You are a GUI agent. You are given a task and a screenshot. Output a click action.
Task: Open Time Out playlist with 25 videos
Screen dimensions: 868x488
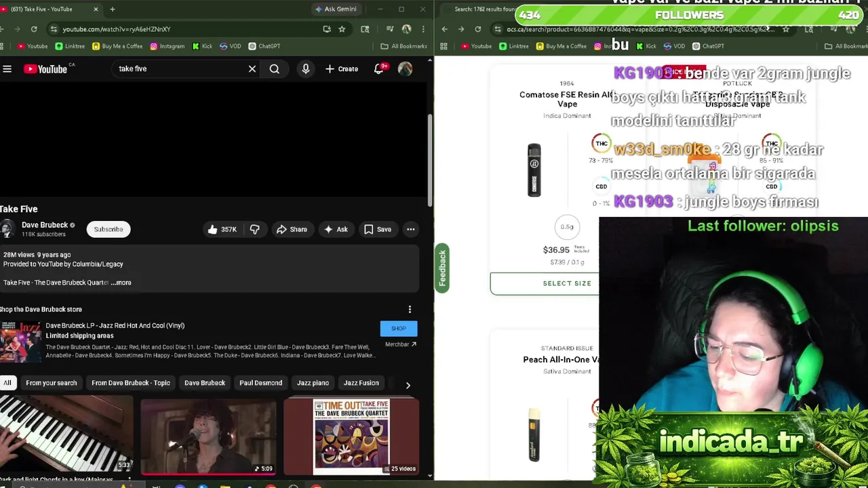pyautogui.click(x=351, y=436)
